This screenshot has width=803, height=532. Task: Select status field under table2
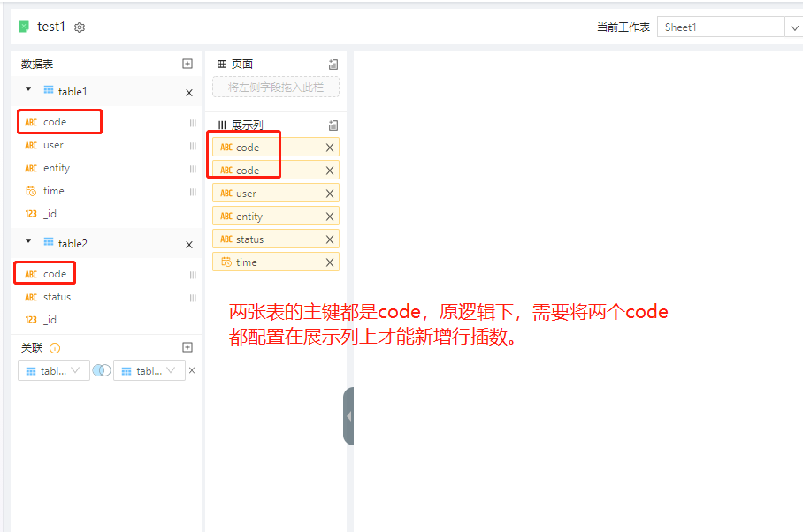(57, 297)
